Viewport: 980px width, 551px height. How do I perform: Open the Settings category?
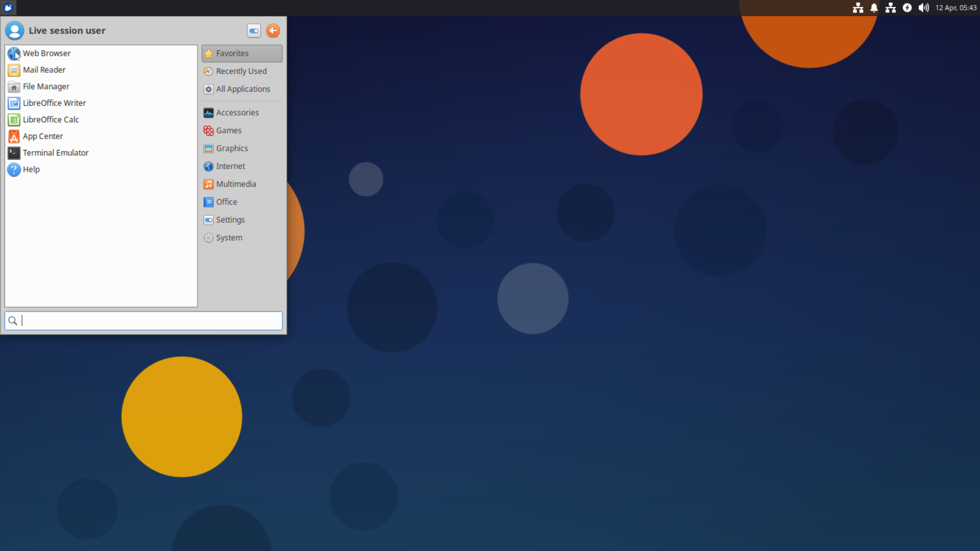[x=230, y=219]
